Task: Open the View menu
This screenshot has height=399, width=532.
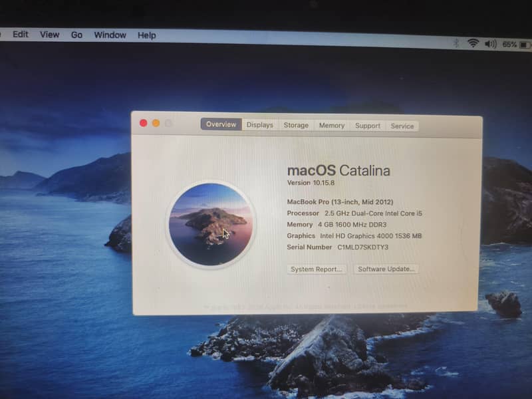Action: [49, 35]
